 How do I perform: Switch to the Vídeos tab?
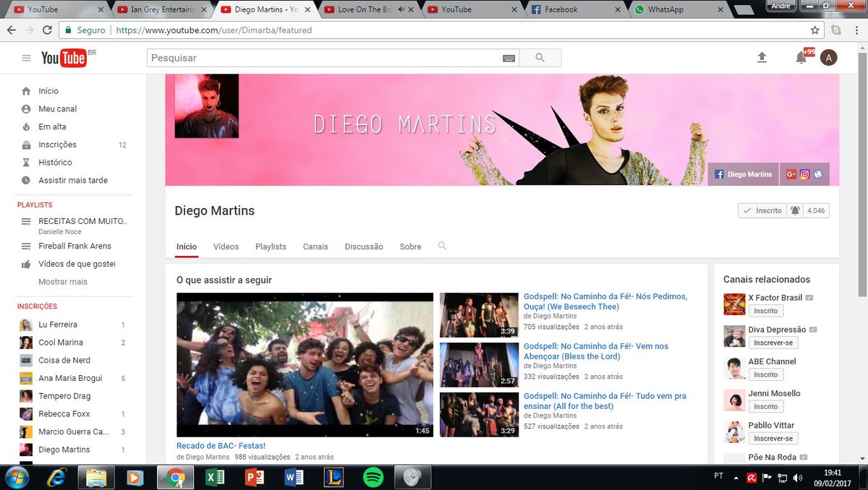pos(226,247)
